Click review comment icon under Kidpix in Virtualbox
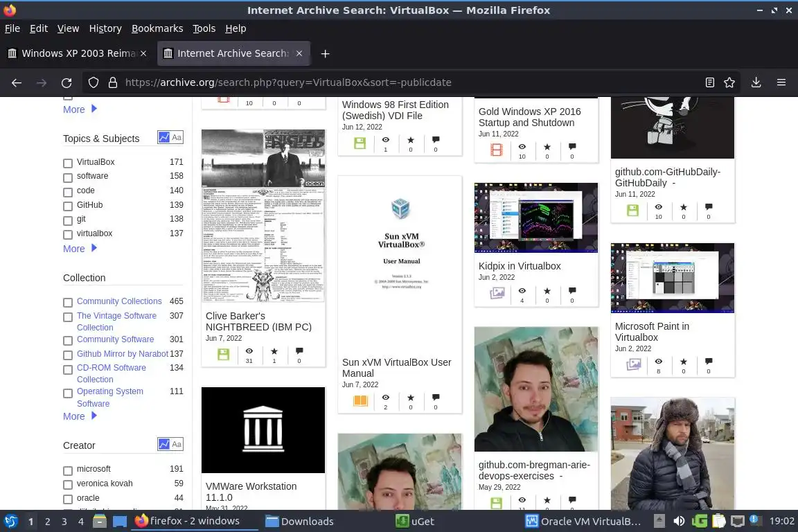The width and height of the screenshot is (798, 532). (x=572, y=291)
